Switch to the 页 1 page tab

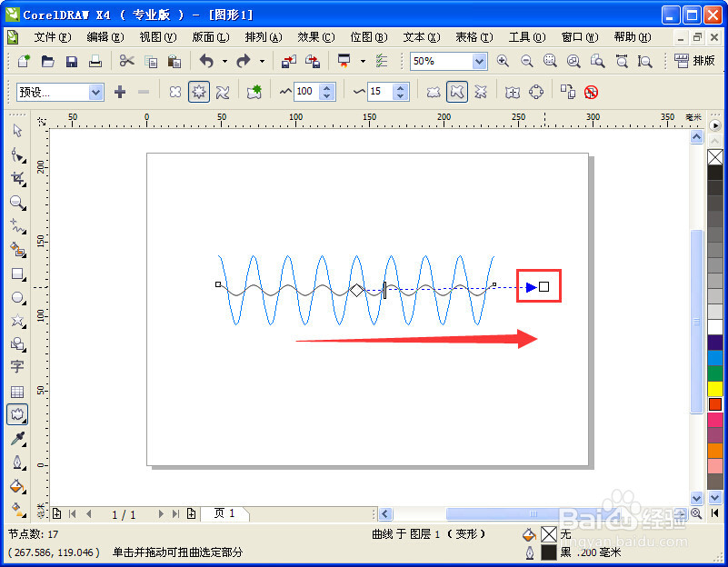224,513
